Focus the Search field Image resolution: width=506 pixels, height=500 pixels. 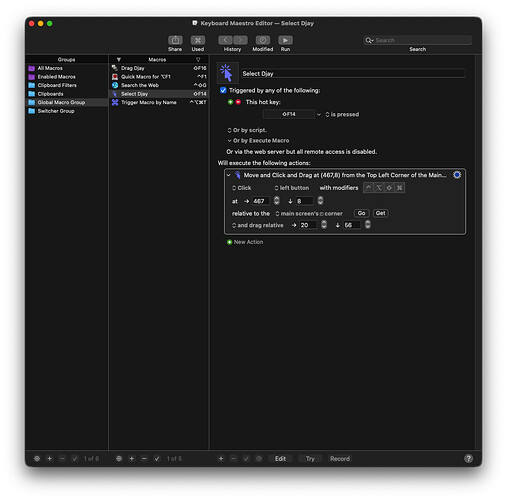(x=418, y=40)
